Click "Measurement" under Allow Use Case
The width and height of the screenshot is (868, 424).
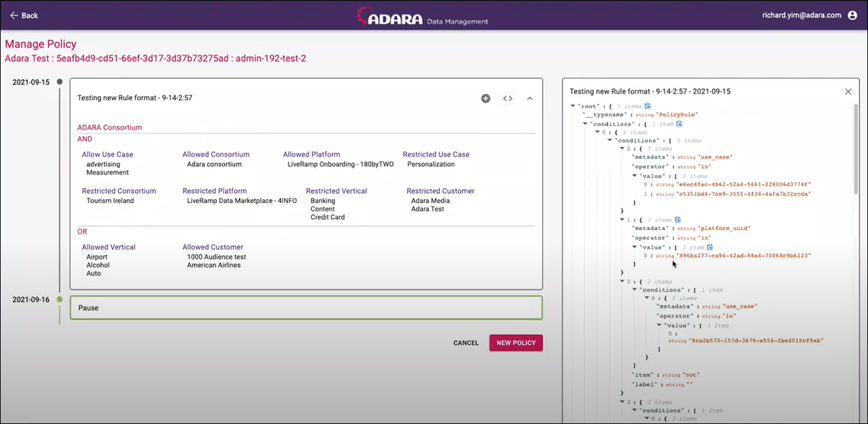coord(108,172)
